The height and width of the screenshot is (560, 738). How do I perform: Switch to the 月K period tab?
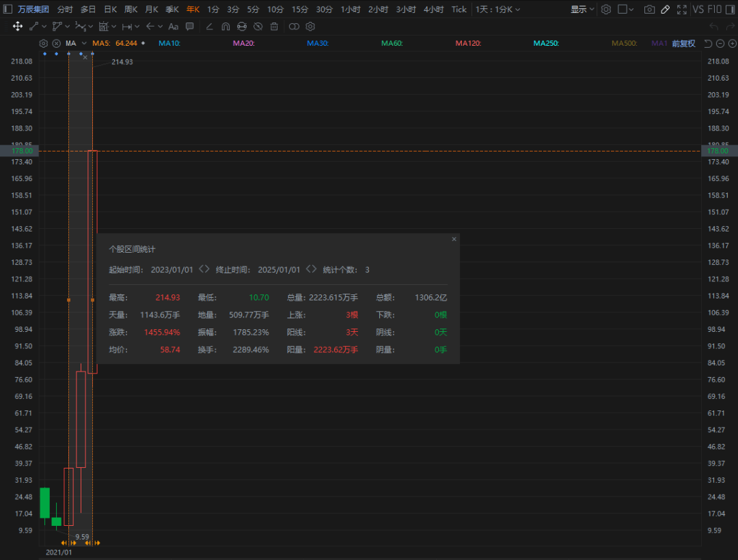(x=151, y=10)
